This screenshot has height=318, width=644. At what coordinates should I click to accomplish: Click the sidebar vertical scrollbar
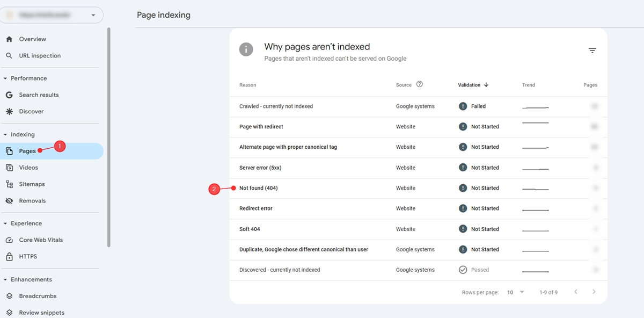pyautogui.click(x=109, y=137)
